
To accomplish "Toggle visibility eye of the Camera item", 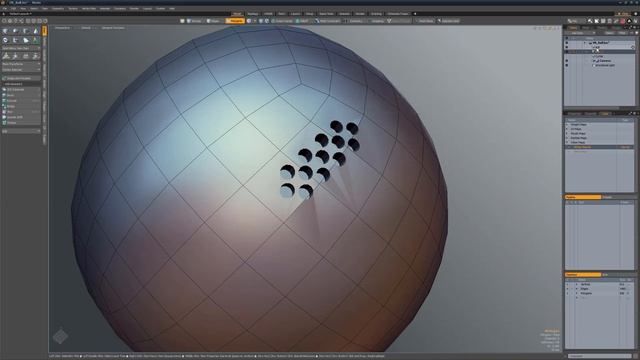I will click(567, 60).
